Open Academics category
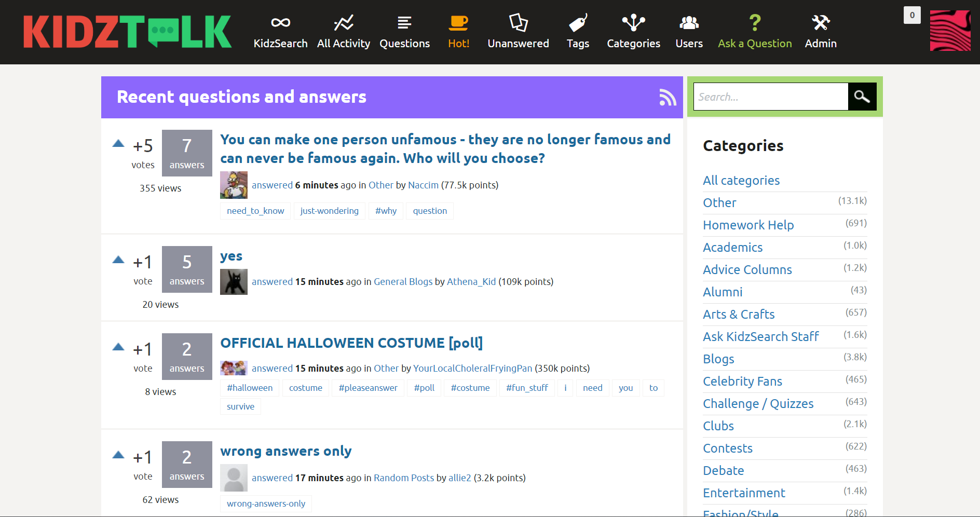The height and width of the screenshot is (517, 980). [732, 248]
